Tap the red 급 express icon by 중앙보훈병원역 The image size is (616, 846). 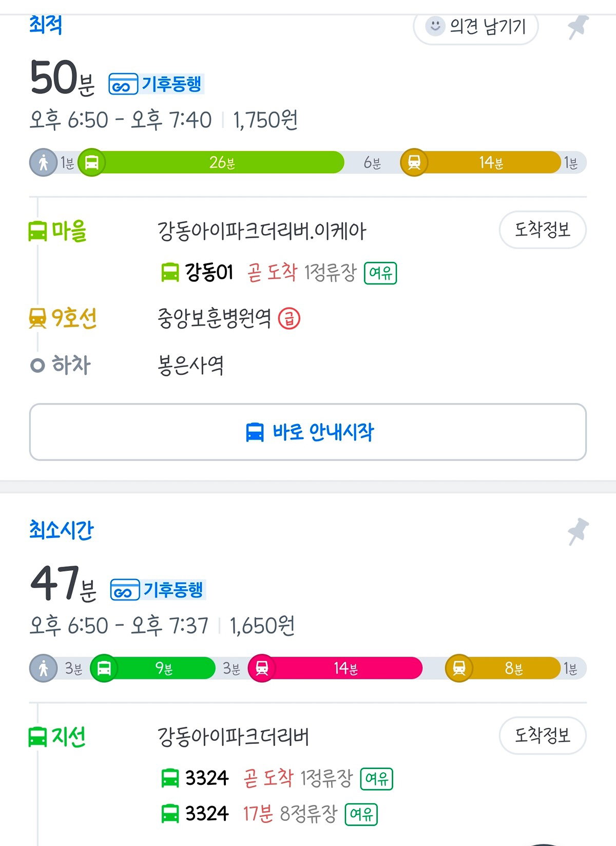pos(289,319)
